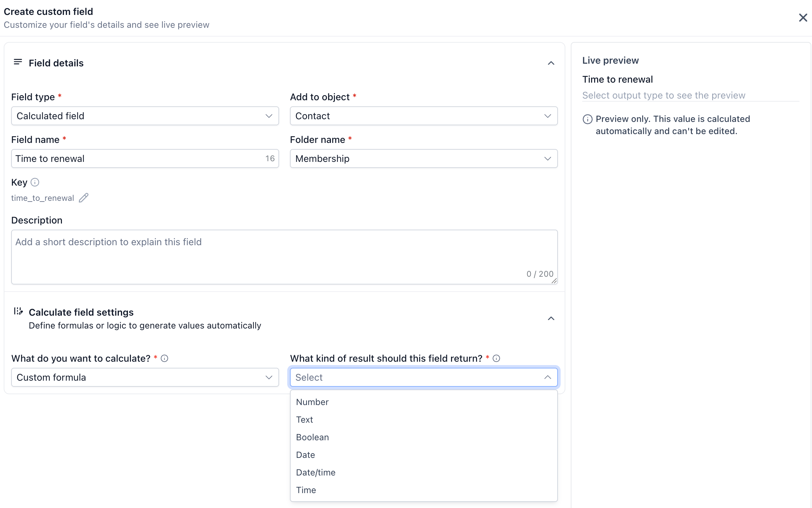Open the Custom formula dropdown
The width and height of the screenshot is (812, 508).
tap(145, 377)
